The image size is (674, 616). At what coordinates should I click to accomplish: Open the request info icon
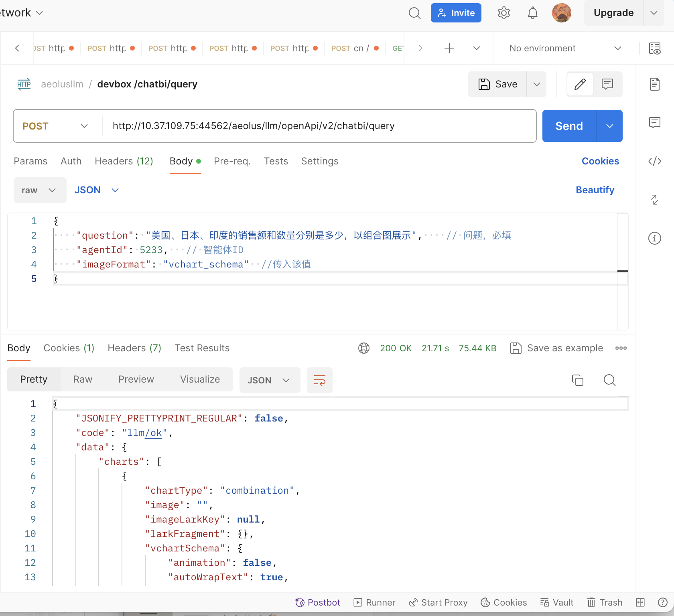point(654,238)
